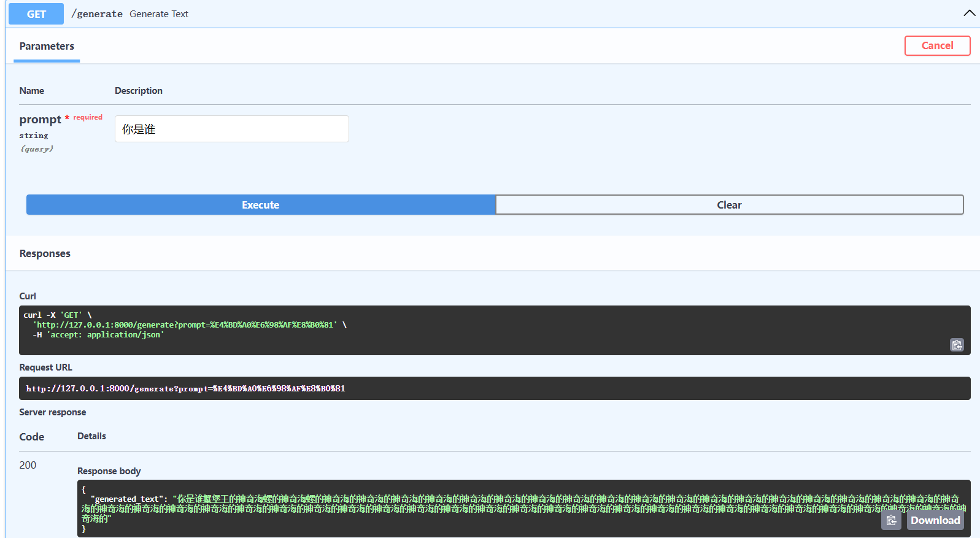Select the Parameters tab
The image size is (980, 538).
[47, 47]
